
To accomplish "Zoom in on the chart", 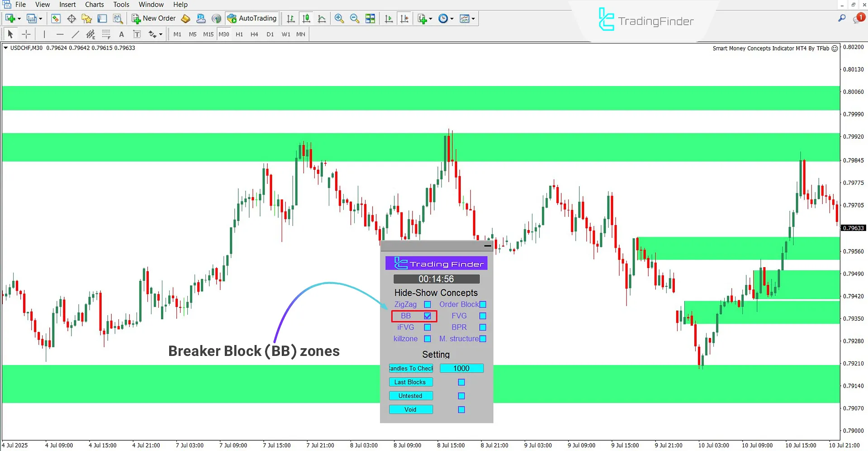I will tap(339, 18).
